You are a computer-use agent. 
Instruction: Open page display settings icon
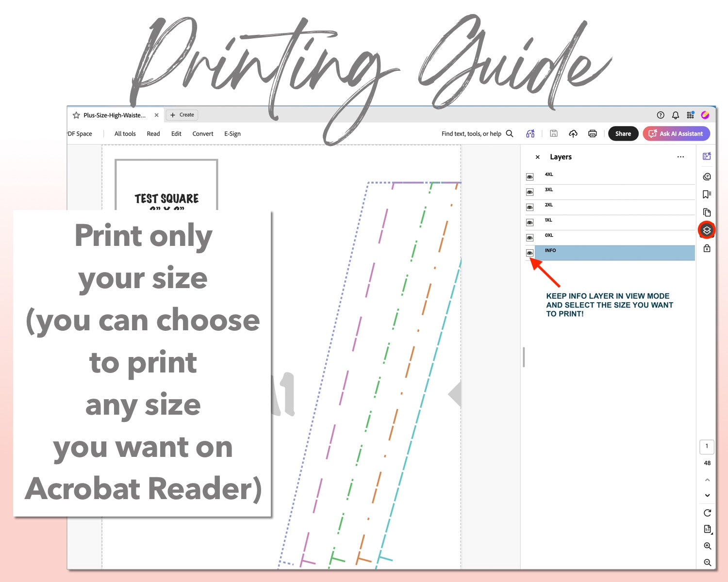pos(708,529)
